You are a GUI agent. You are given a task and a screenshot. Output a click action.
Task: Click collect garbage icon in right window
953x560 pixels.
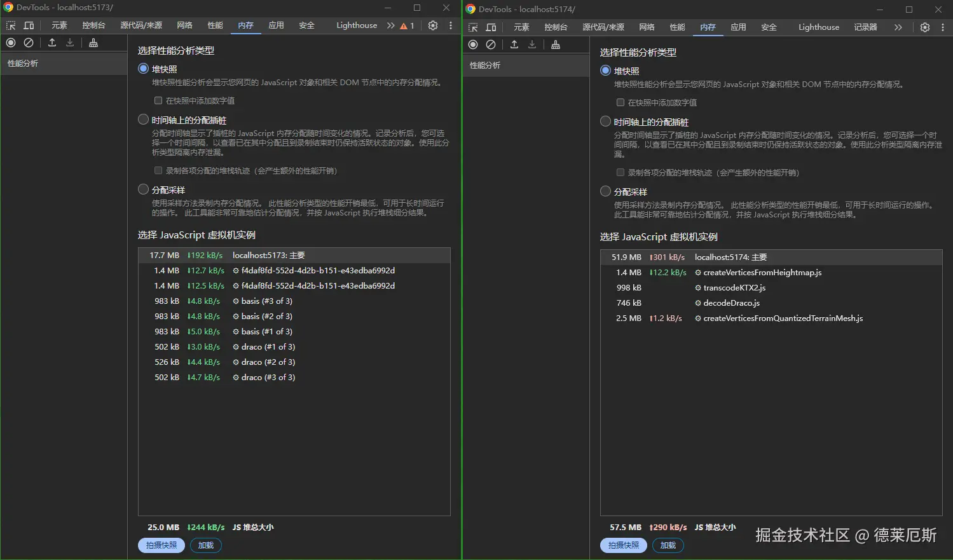[x=556, y=44]
